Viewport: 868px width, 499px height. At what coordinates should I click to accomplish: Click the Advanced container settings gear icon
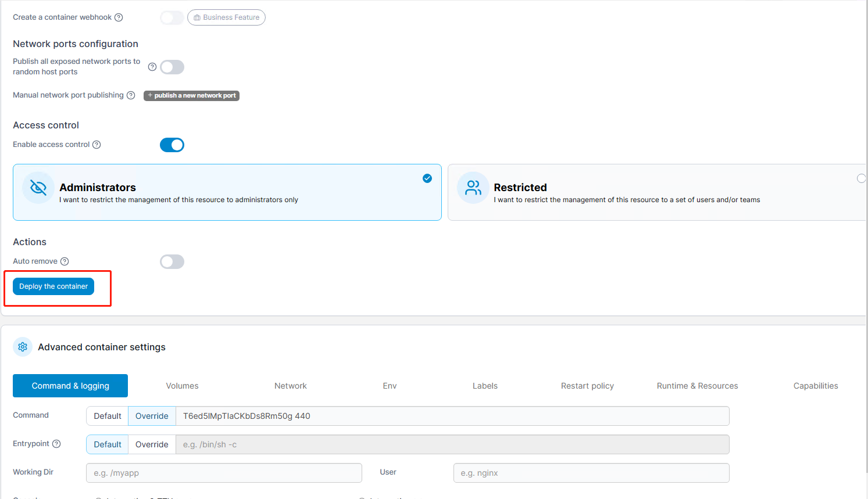pyautogui.click(x=23, y=347)
